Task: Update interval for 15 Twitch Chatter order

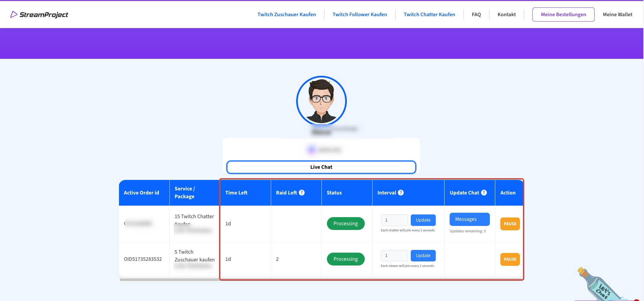Action: (423, 220)
